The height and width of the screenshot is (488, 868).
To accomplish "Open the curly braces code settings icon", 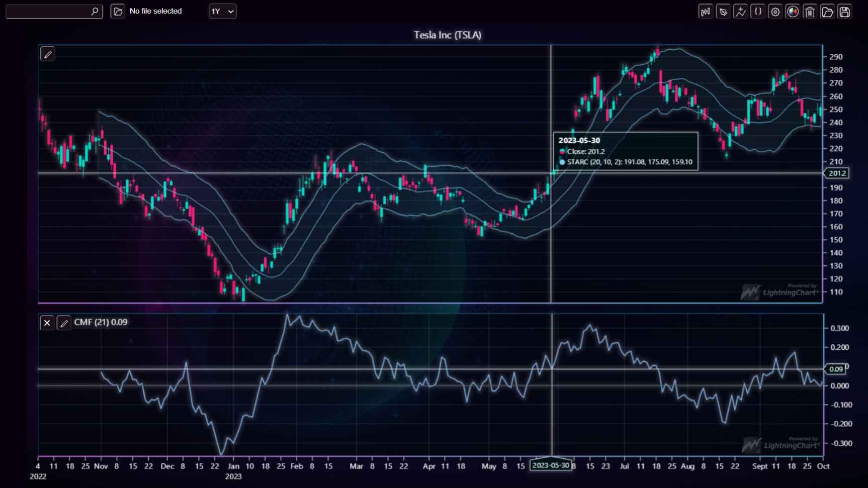I will click(x=757, y=11).
